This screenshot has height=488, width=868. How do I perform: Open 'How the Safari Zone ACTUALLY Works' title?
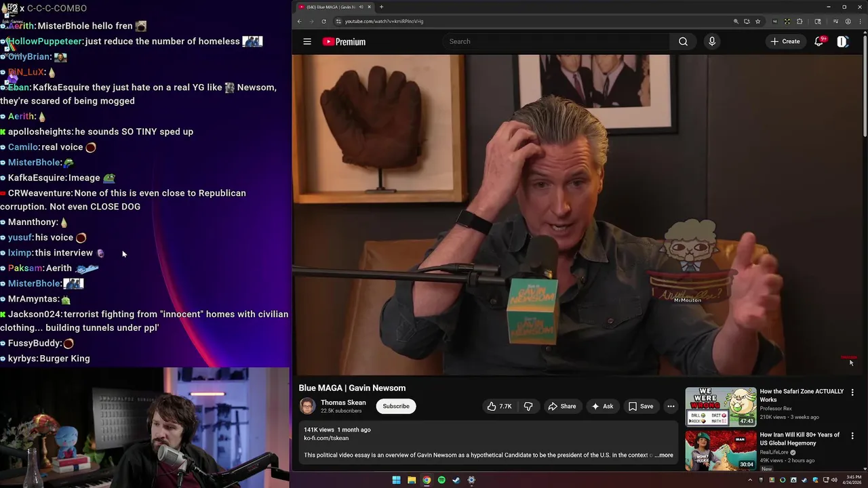click(x=802, y=395)
